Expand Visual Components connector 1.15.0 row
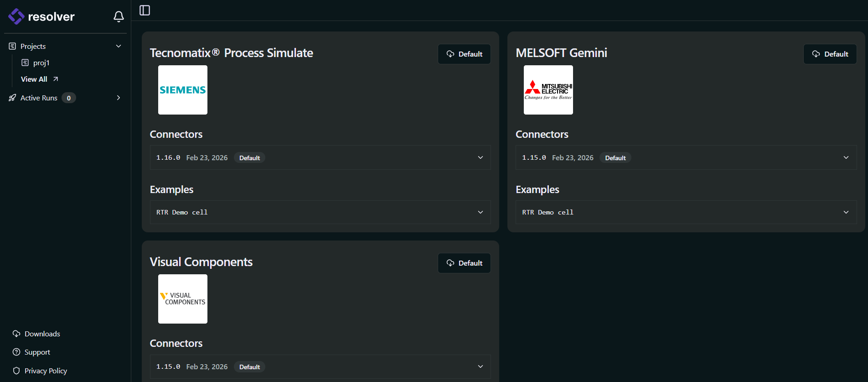Screen dimensions: 868x382 [x=320, y=366]
